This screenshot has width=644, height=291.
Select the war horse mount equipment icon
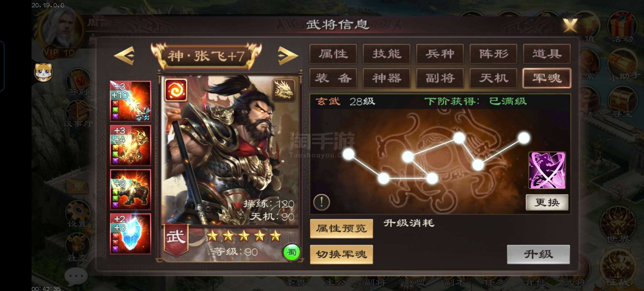[x=131, y=189]
